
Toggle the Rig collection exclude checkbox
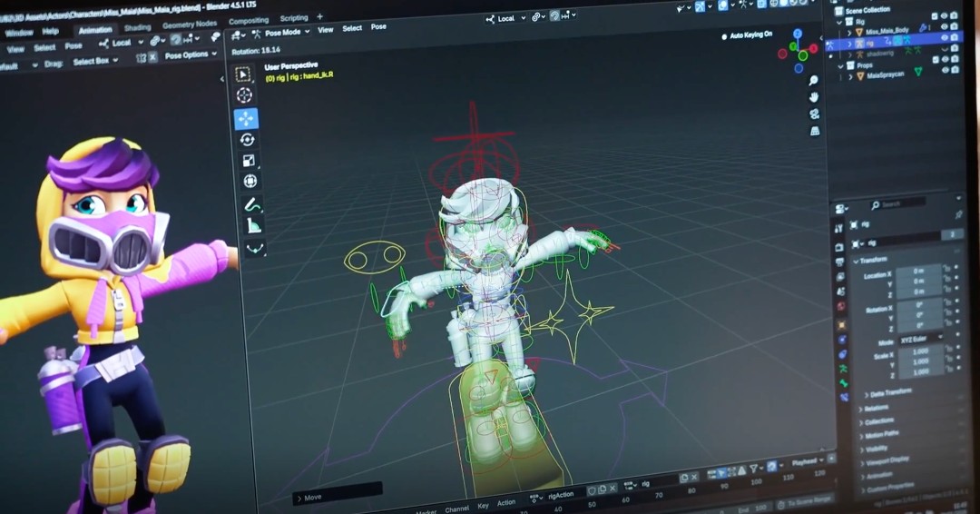[x=935, y=16]
